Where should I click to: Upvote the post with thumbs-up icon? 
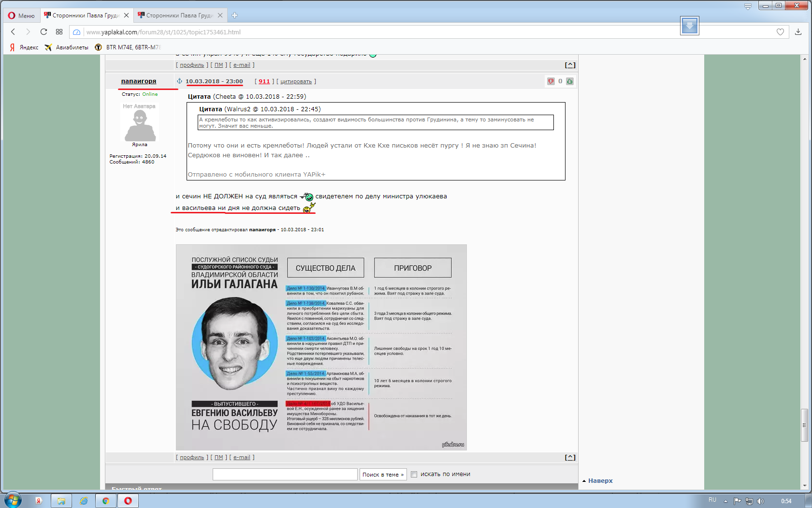(570, 81)
